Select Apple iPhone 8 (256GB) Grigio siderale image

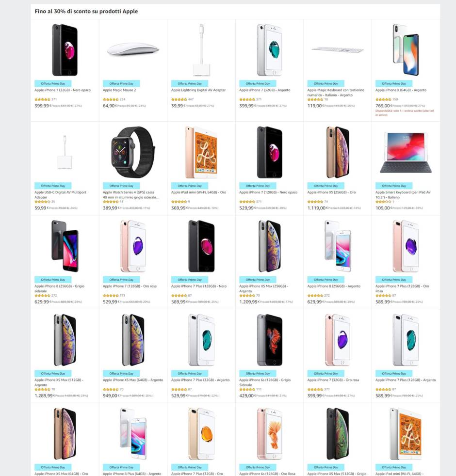tap(65, 246)
